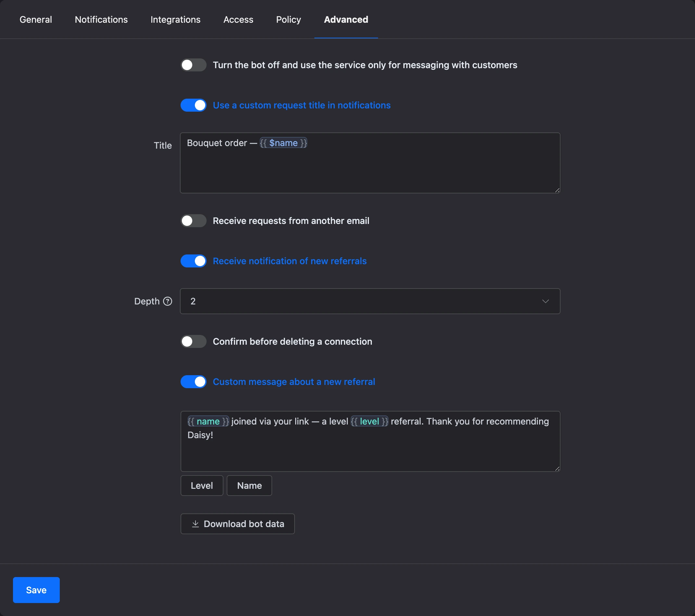Viewport: 695px width, 616px height.
Task: Turn off new referrals notification toggle
Action: [194, 261]
